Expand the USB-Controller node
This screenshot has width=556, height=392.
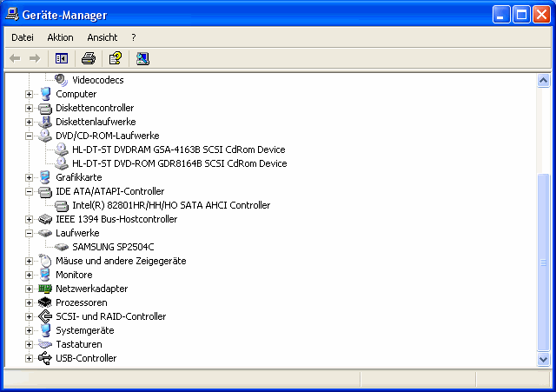pos(29,358)
